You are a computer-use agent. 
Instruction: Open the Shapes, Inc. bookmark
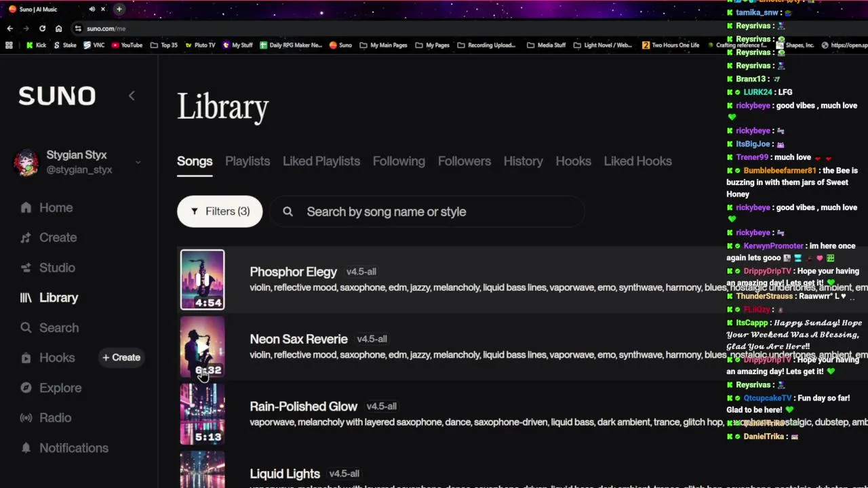click(795, 45)
